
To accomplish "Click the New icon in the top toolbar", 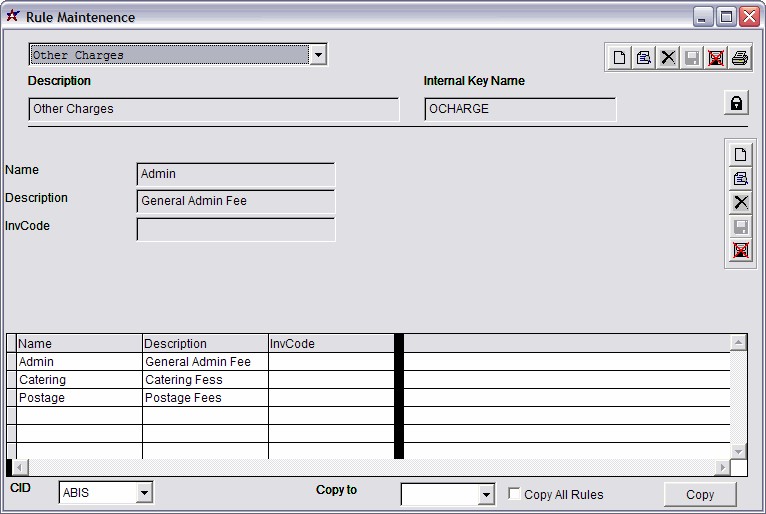I will (x=620, y=58).
